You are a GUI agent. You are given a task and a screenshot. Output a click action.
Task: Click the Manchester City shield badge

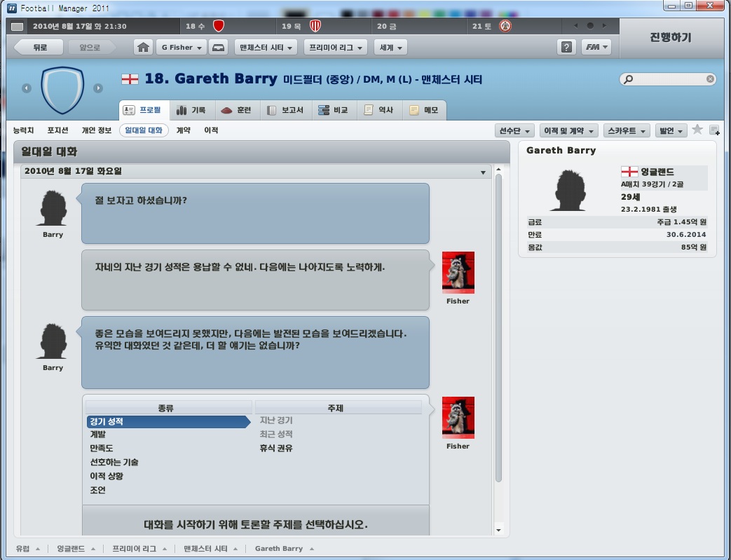coord(62,89)
